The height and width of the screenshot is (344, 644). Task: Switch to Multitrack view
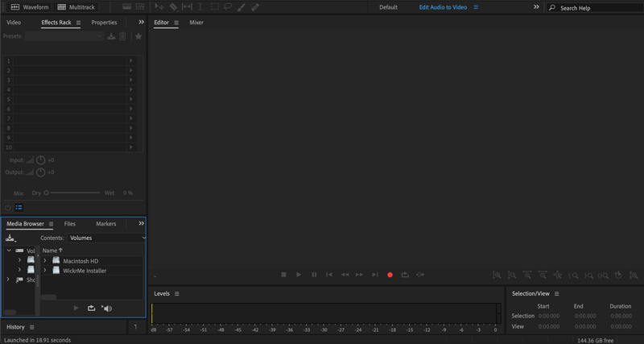pos(76,7)
